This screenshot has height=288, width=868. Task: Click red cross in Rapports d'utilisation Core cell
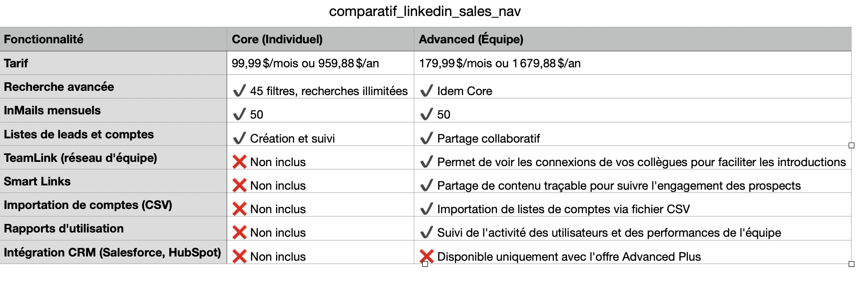click(239, 232)
